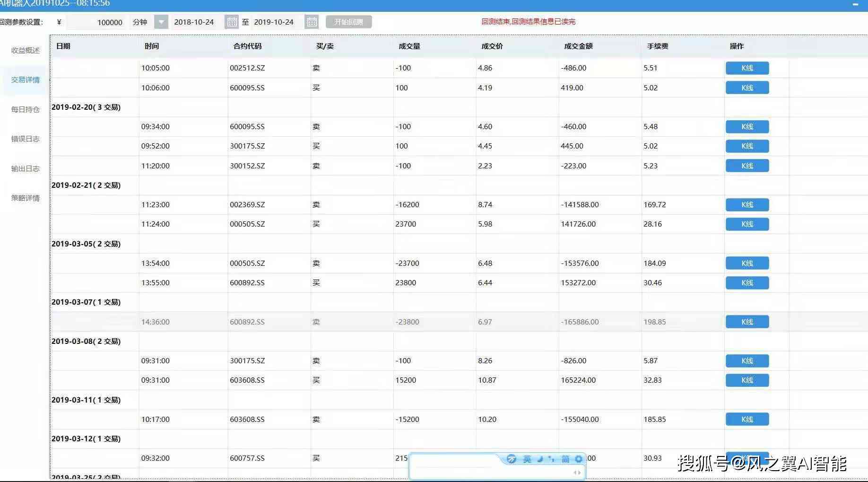Go to the 每日持仓 sidebar tab
The height and width of the screenshot is (482, 868).
coord(26,109)
